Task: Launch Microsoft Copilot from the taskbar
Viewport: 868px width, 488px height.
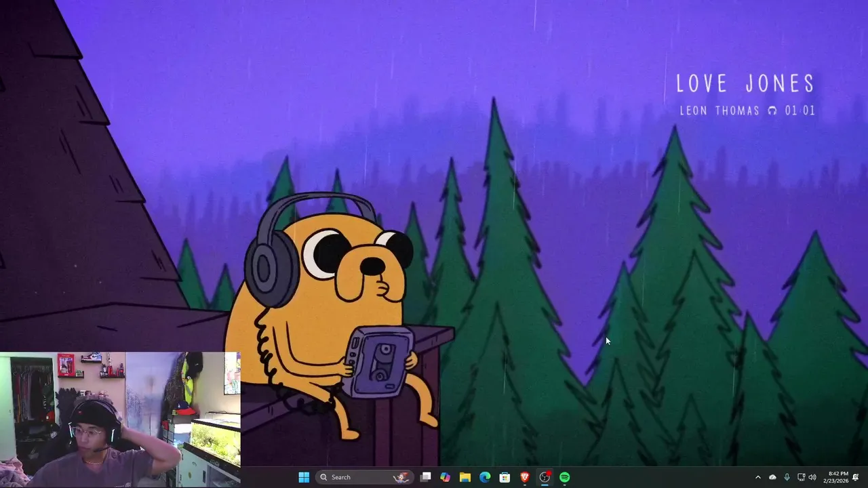Action: click(x=445, y=477)
